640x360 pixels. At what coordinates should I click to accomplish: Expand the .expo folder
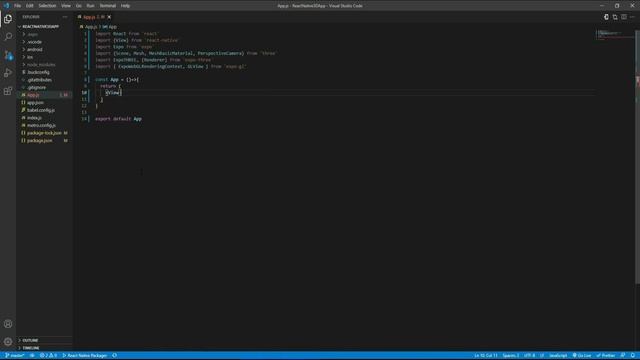(33, 34)
